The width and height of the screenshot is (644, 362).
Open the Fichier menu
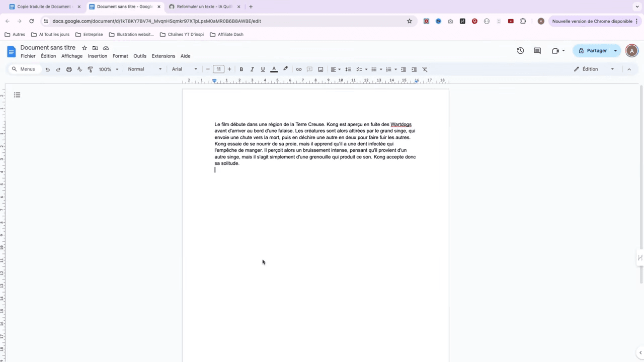coord(28,56)
